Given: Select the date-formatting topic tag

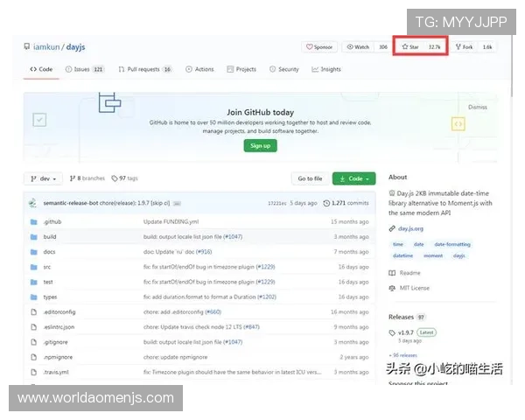Looking at the screenshot, I should [452, 244].
